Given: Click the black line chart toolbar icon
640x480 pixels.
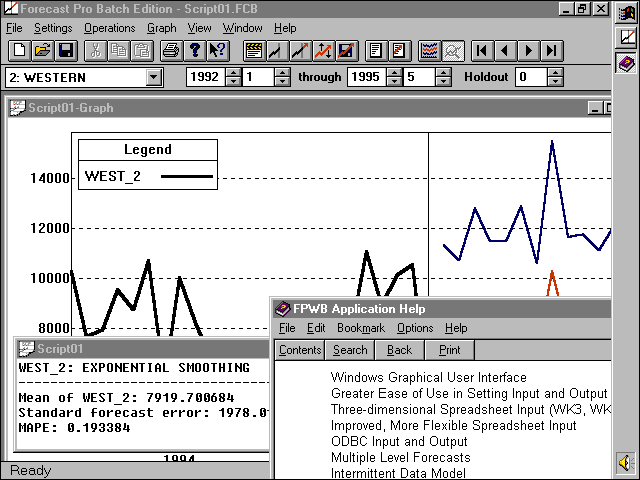Looking at the screenshot, I should point(277,51).
